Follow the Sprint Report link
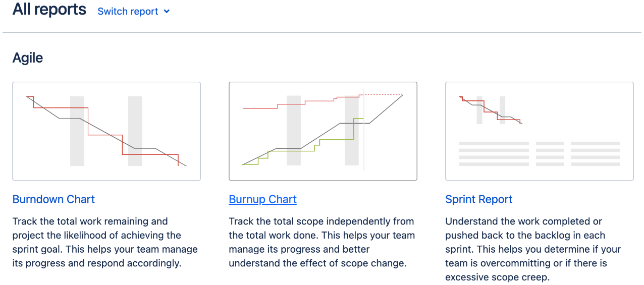The height and width of the screenshot is (285, 644). click(479, 199)
